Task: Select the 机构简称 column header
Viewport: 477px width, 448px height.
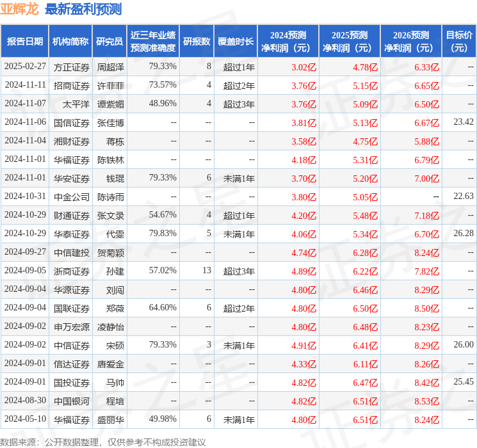Action: 70,42
